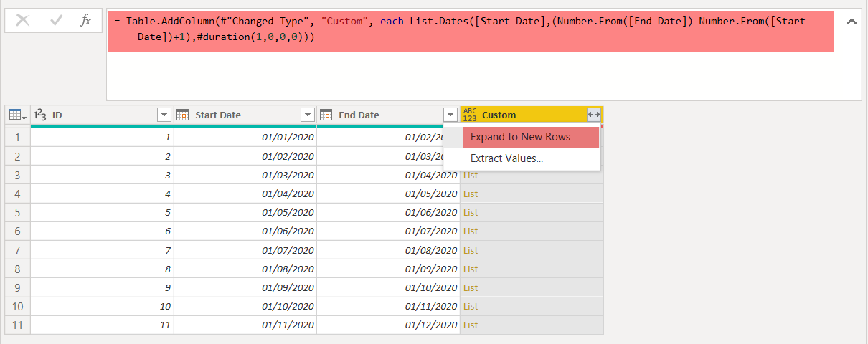Image resolution: width=868 pixels, height=344 pixels.
Task: Click the Custom column ABC123 type icon
Action: pyautogui.click(x=470, y=115)
